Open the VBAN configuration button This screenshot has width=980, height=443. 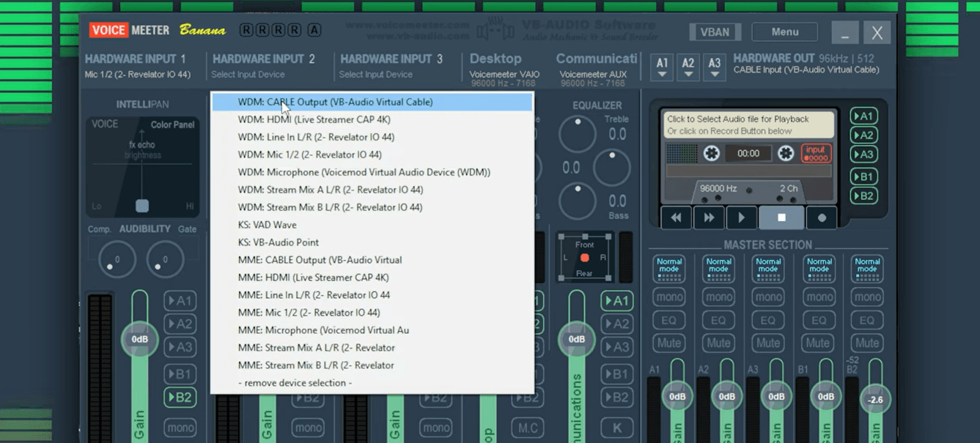point(715,32)
